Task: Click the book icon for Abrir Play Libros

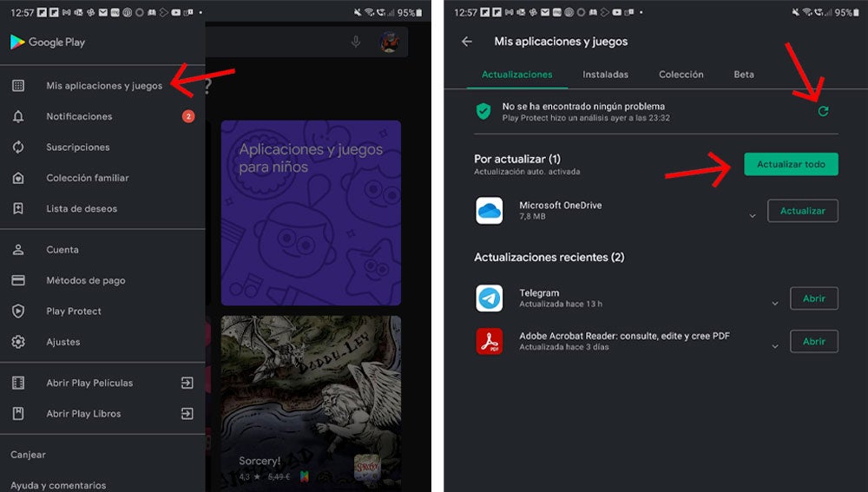Action: tap(18, 413)
